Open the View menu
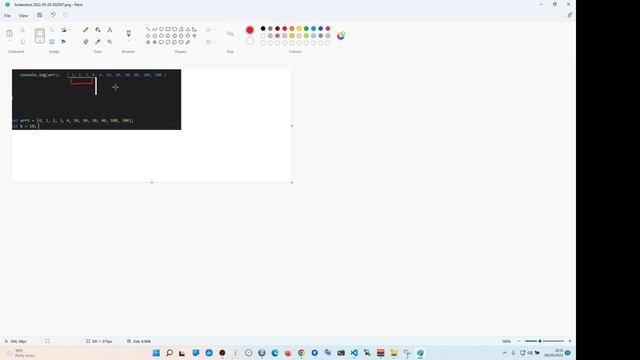The height and width of the screenshot is (360, 640). [x=23, y=16]
